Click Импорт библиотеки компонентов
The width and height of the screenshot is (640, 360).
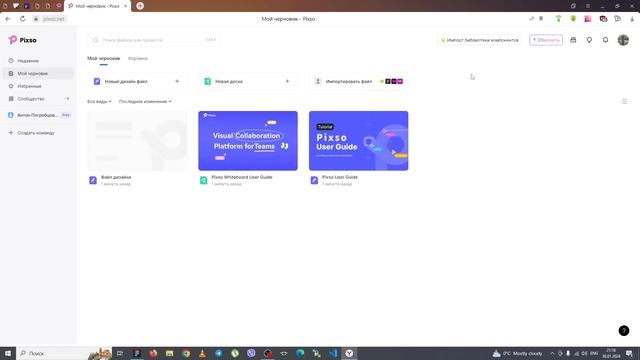[479, 40]
